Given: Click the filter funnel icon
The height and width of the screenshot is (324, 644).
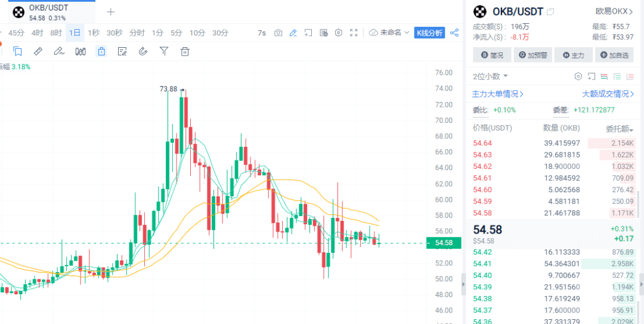Looking at the screenshot, I should (x=164, y=51).
